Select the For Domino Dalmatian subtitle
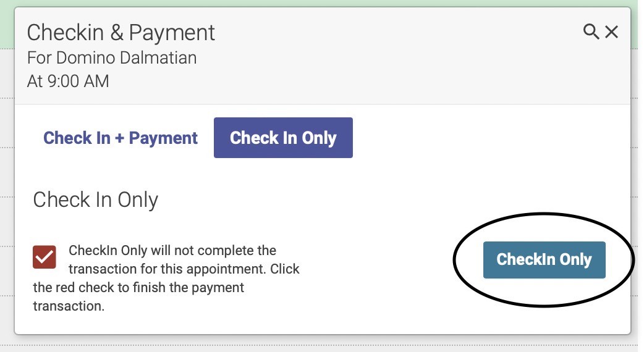Image resolution: width=644 pixels, height=352 pixels. (112, 58)
